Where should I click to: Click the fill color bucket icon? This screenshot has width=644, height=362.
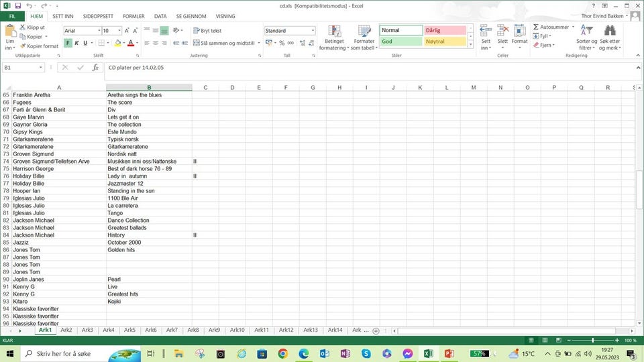tap(118, 43)
